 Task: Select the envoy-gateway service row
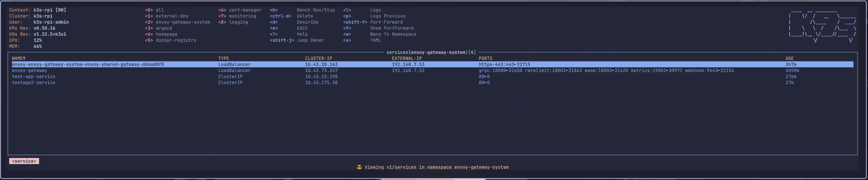tap(30, 71)
